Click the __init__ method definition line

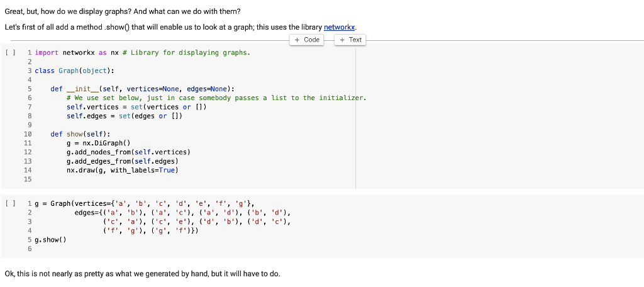coord(143,89)
